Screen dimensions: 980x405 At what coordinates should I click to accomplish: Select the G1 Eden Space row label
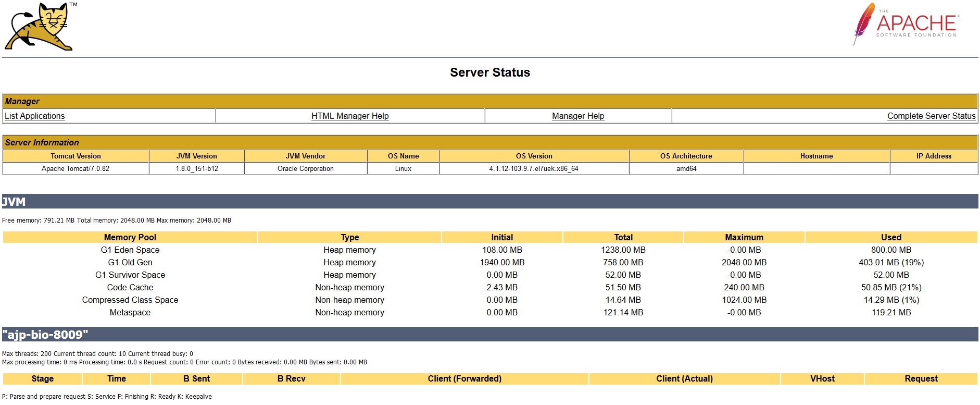click(x=130, y=250)
